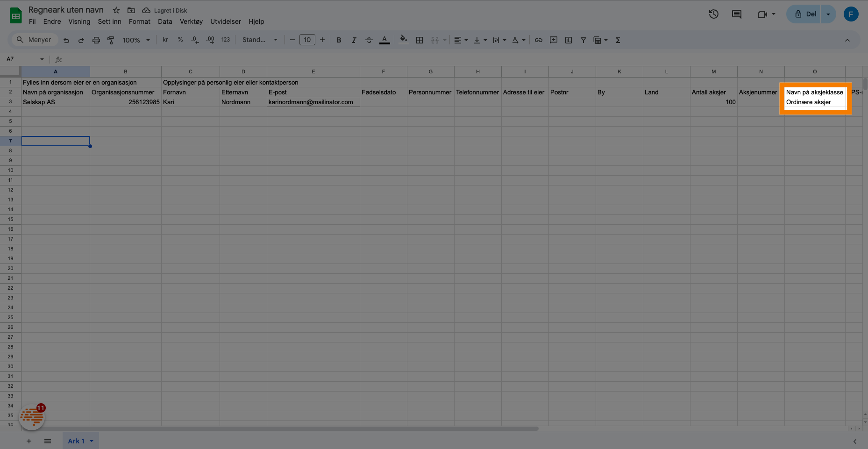Screen dimensions: 868x449
Task: Create a filter with funnel icon
Action: tap(583, 40)
